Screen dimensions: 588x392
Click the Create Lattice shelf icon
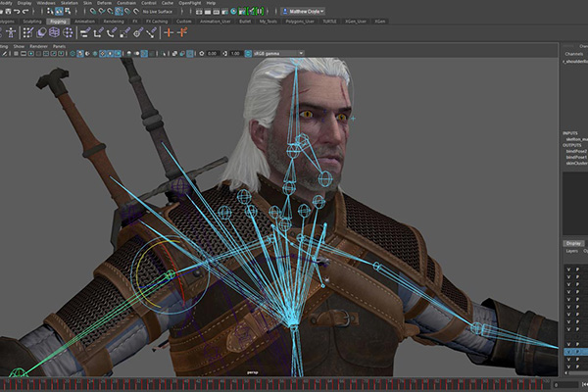point(54,33)
